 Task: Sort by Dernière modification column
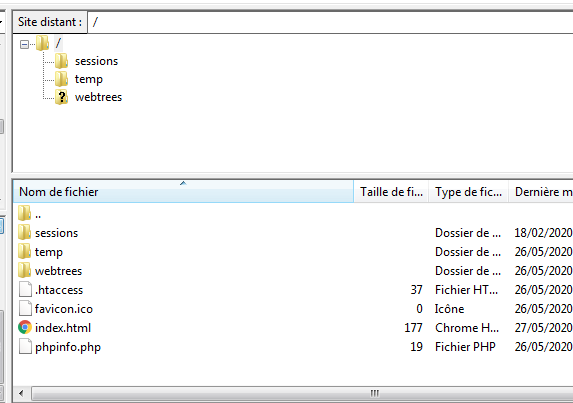(x=541, y=191)
